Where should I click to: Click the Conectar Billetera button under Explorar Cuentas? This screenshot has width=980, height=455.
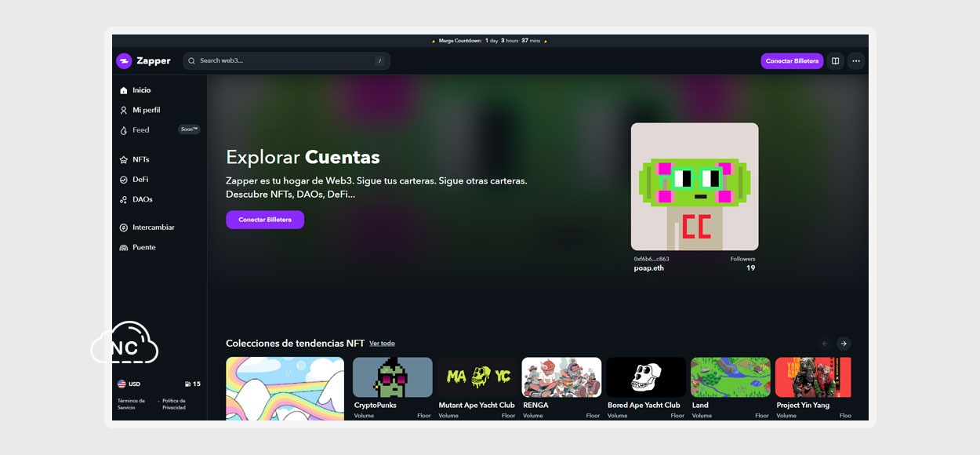(265, 220)
